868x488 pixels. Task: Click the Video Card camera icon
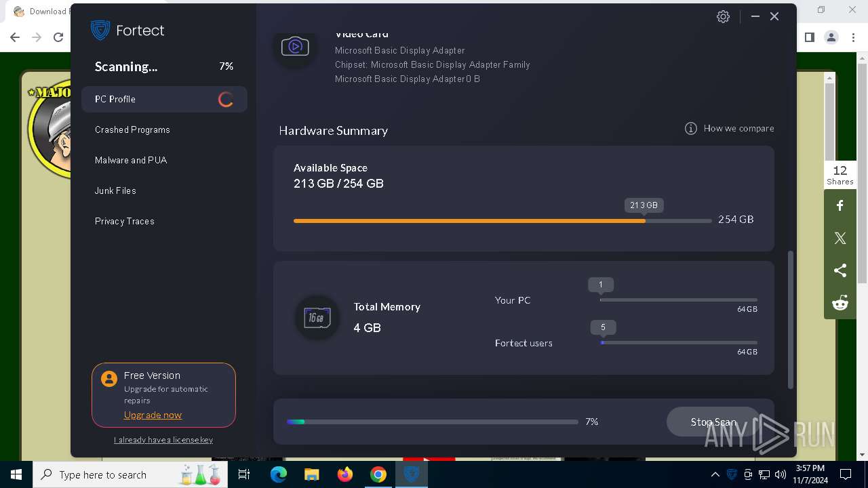pos(295,47)
